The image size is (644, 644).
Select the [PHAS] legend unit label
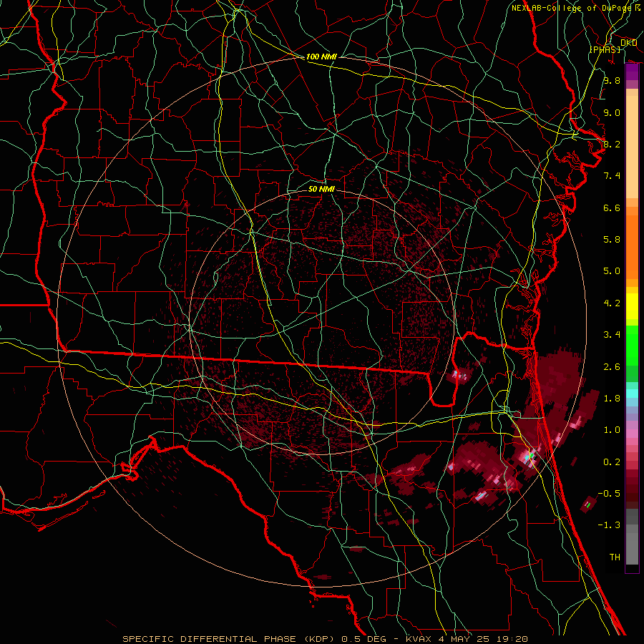tap(605, 49)
